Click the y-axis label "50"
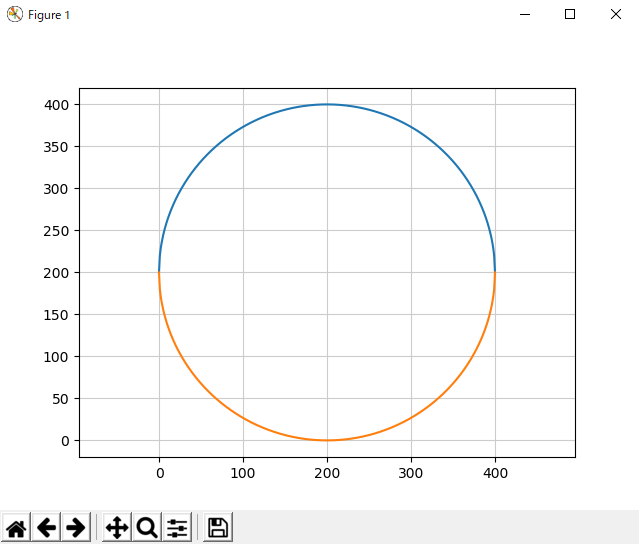This screenshot has height=544, width=639. point(60,399)
